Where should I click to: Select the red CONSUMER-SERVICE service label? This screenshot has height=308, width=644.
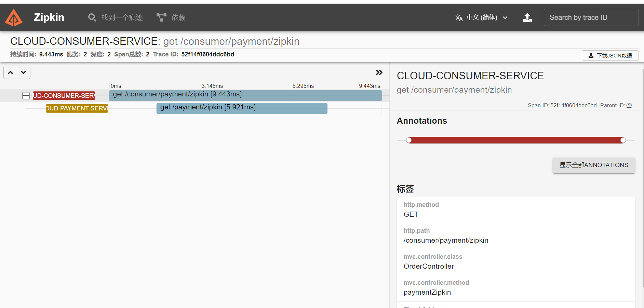coord(64,96)
